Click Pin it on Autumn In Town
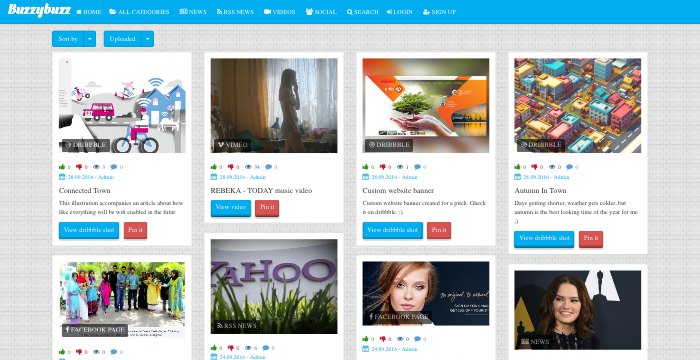Screen dimensions: 700x360 591,239
